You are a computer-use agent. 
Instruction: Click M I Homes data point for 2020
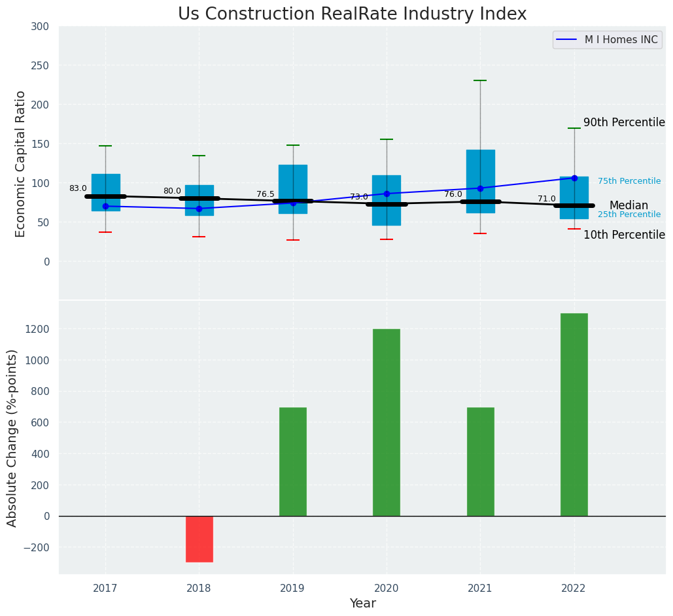[387, 194]
